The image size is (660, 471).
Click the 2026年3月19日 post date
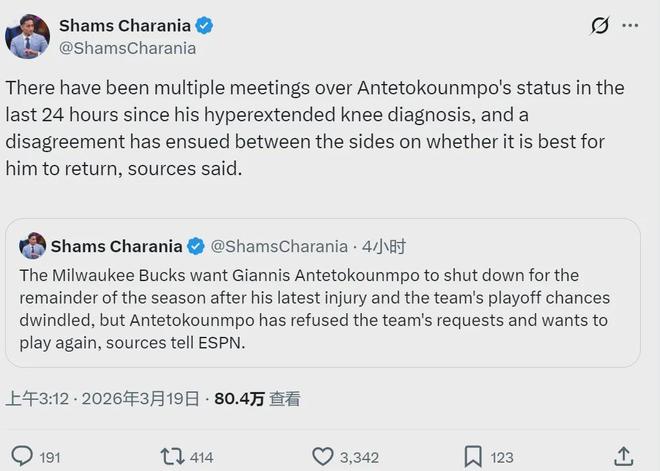pyautogui.click(x=140, y=398)
